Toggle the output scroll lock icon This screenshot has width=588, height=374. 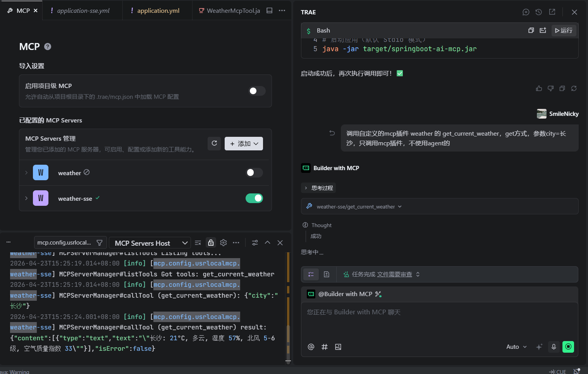pos(211,243)
